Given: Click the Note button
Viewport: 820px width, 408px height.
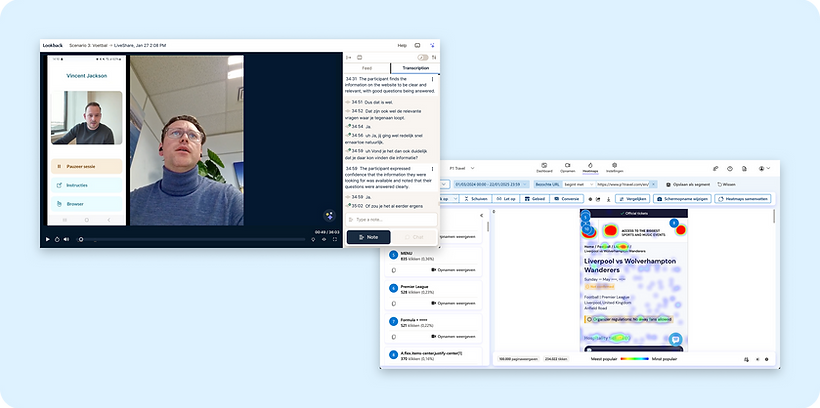Looking at the screenshot, I should pyautogui.click(x=369, y=237).
